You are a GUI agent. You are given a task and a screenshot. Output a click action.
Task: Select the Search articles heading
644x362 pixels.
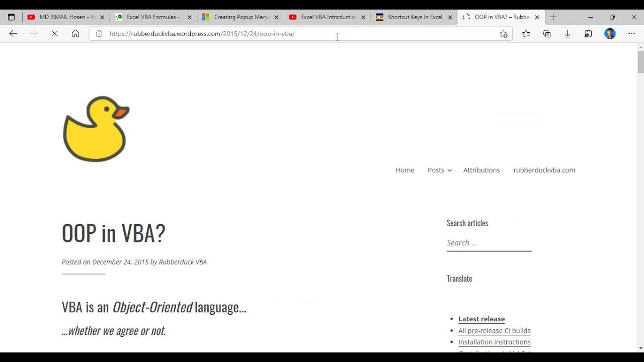(467, 223)
